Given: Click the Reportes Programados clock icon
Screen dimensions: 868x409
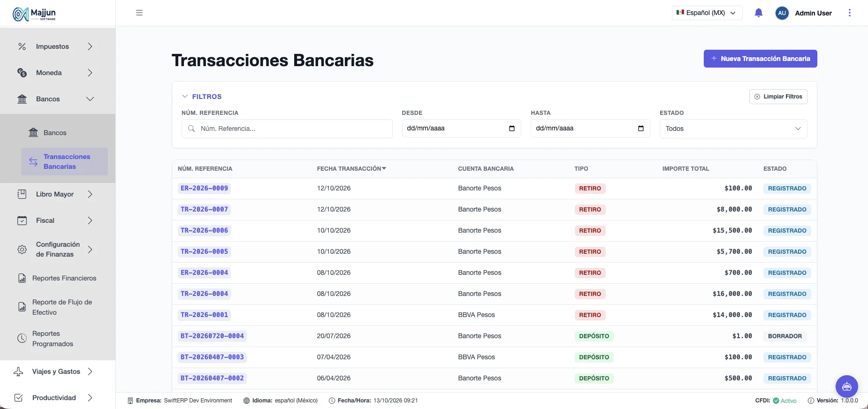Looking at the screenshot, I should click(22, 338).
